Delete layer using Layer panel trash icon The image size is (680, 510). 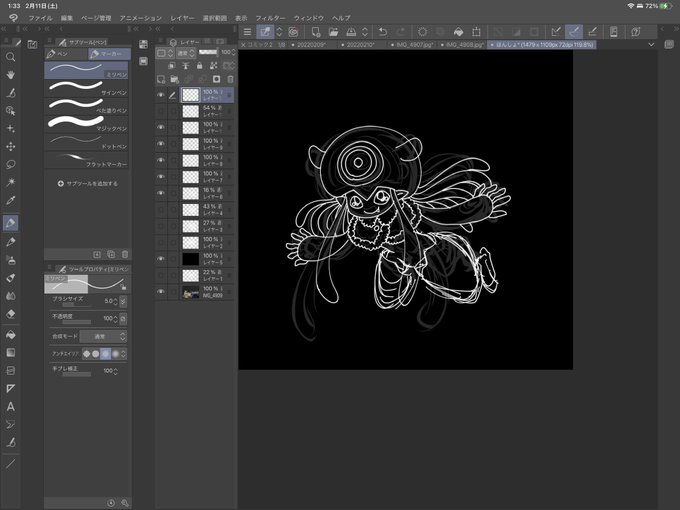click(x=230, y=79)
